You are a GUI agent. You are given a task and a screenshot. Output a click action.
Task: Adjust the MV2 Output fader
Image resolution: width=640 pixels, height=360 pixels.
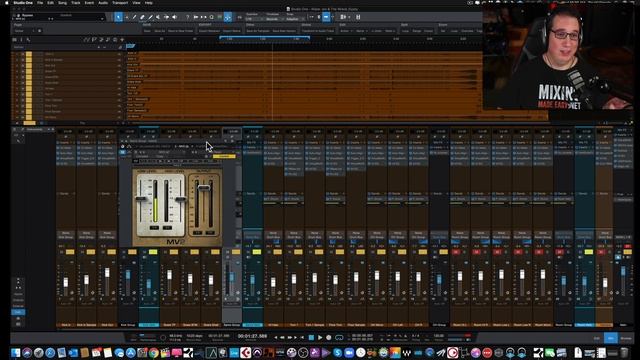204,187
